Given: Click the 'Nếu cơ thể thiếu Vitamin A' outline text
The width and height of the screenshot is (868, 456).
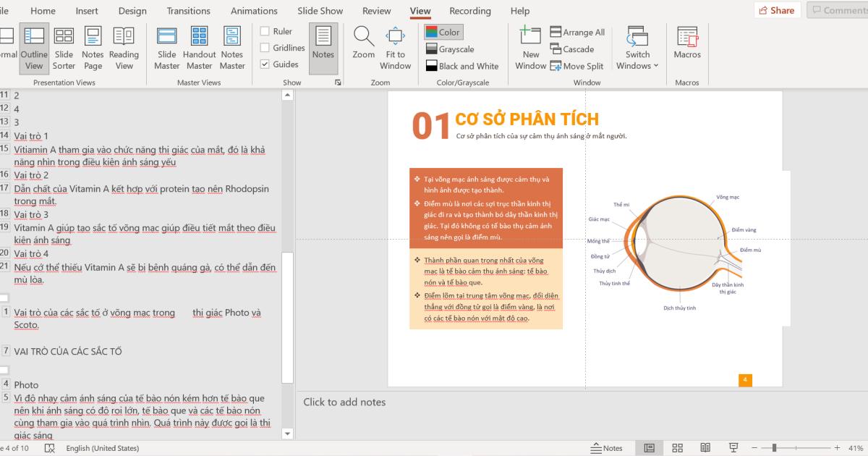Looking at the screenshot, I should click(x=145, y=274).
